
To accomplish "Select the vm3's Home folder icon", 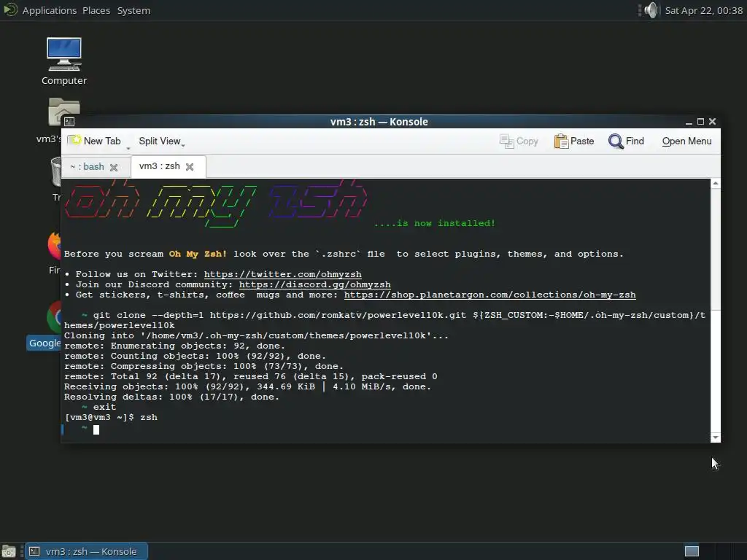I will click(49, 120).
